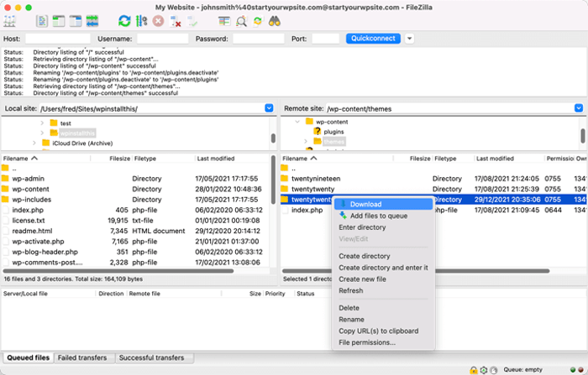
Task: Cancel the current operation icon
Action: tap(158, 21)
